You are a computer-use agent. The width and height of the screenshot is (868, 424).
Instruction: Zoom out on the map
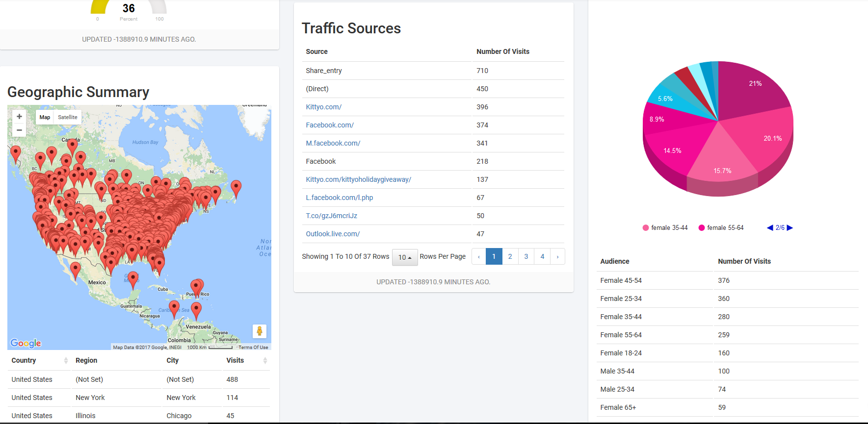[19, 130]
